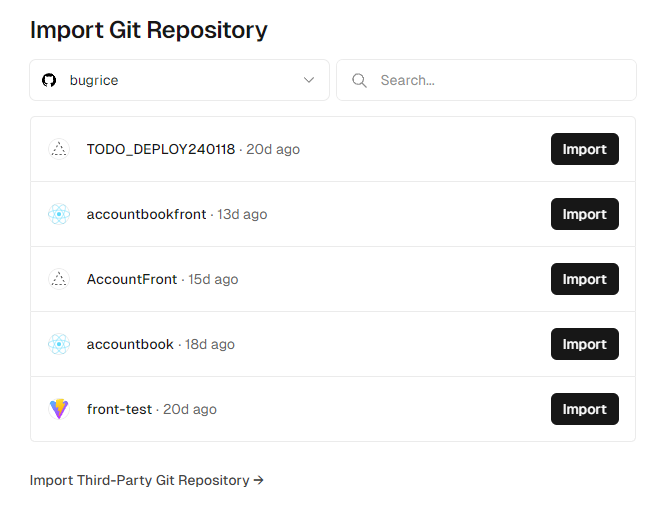The width and height of the screenshot is (654, 510).
Task: Open Import Third-Party Git Repository link
Action: tap(146, 480)
